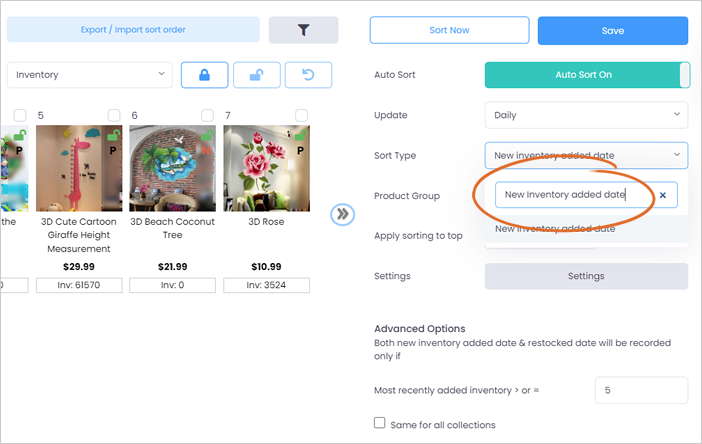Viewport: 702px width, 444px height.
Task: Open the Sort Type dropdown
Action: click(x=586, y=155)
